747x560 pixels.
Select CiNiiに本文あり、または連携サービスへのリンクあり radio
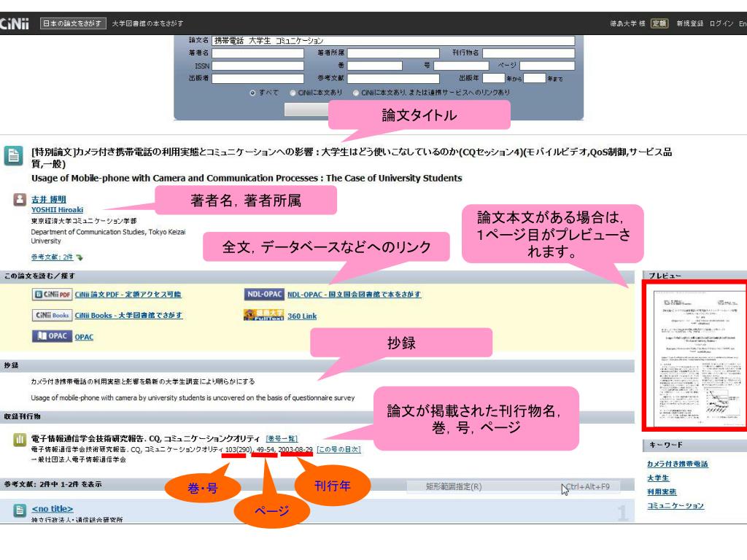click(x=356, y=93)
